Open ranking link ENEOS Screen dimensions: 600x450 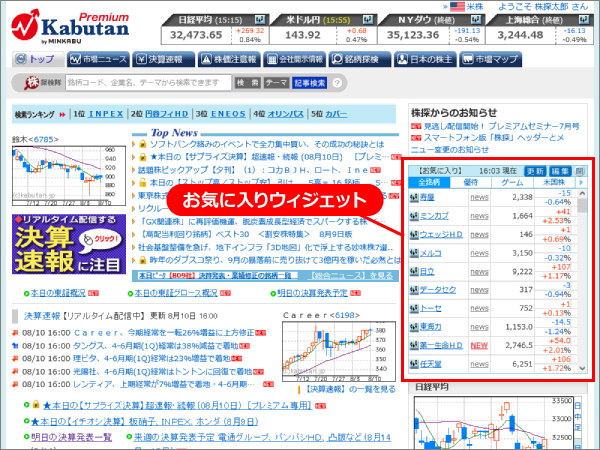coord(228,114)
